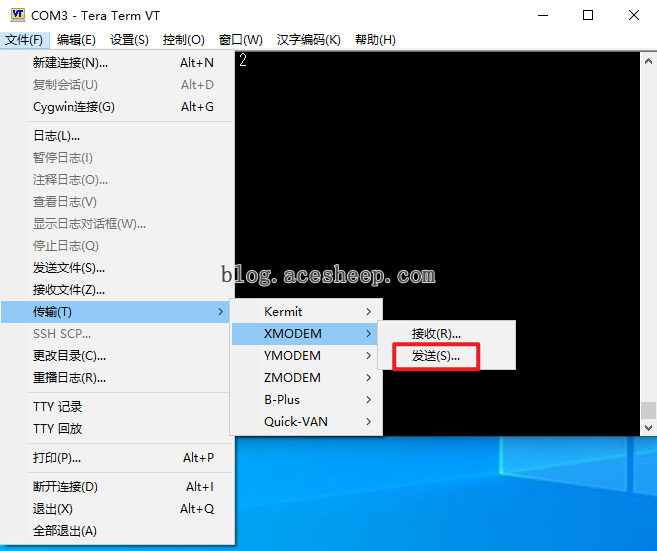The image size is (657, 551).
Task: Expand the XMODEM transfer submenu
Action: (305, 334)
